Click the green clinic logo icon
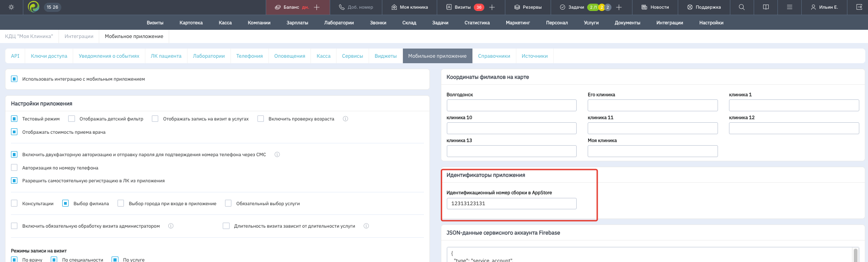This screenshot has width=868, height=262. pos(33,7)
